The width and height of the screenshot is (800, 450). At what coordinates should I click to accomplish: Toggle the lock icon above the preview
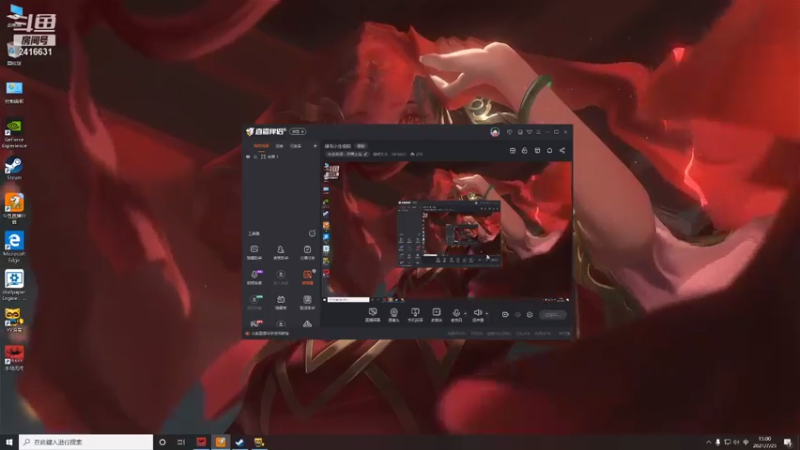click(524, 151)
